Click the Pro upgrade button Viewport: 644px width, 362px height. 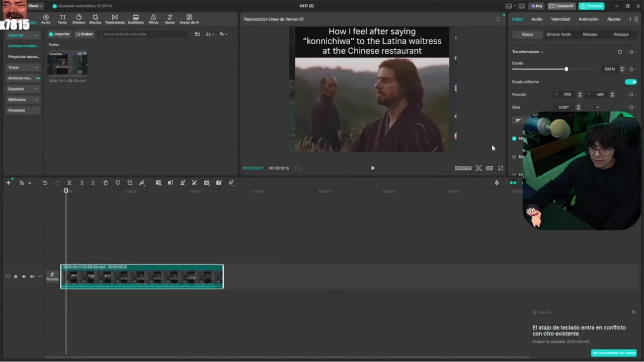point(536,6)
